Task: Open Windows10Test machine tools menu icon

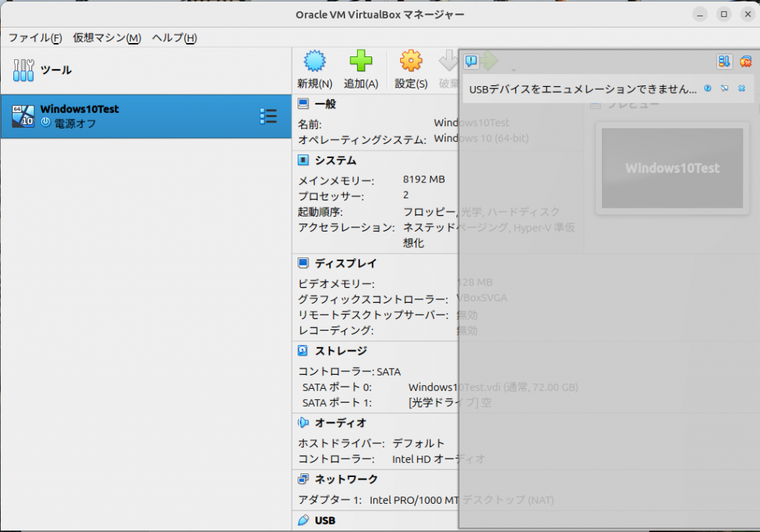Action: pyautogui.click(x=269, y=116)
